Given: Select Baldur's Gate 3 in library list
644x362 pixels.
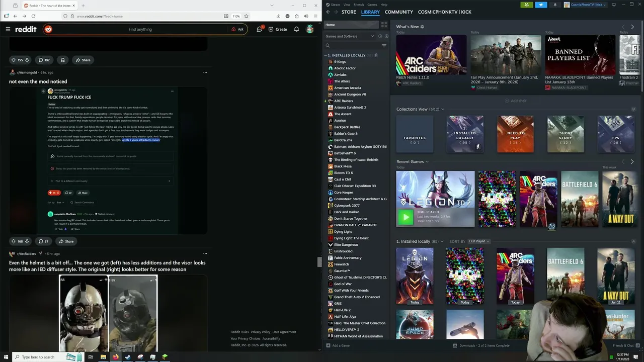Looking at the screenshot, I should (x=346, y=134).
